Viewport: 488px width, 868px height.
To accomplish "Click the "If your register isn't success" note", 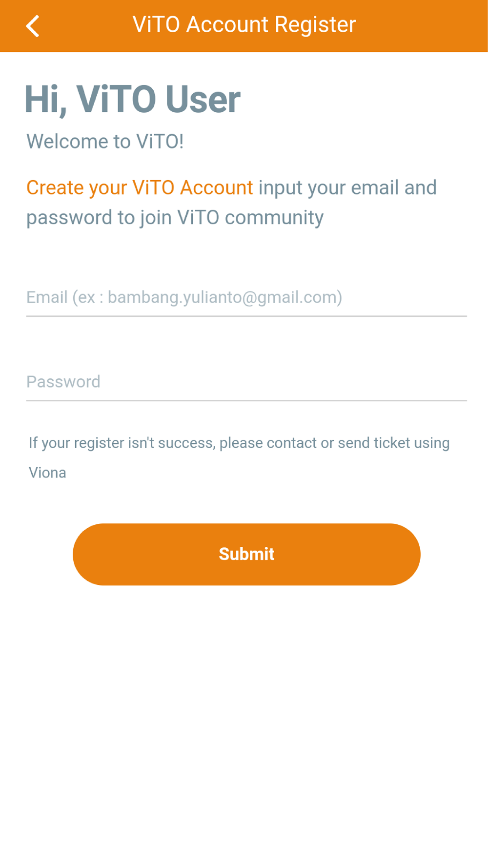I will click(122, 443).
